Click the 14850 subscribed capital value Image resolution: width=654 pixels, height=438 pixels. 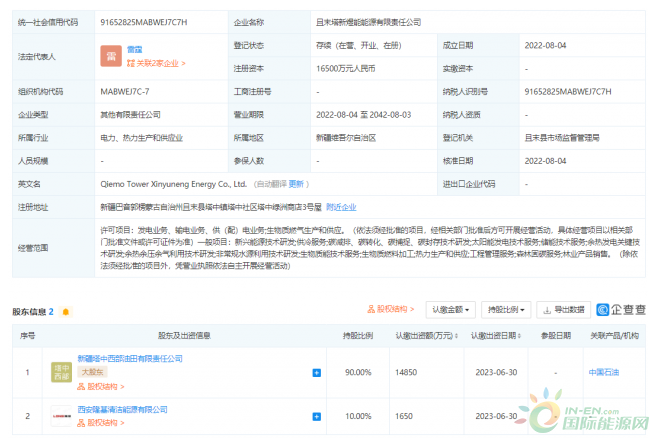(406, 373)
